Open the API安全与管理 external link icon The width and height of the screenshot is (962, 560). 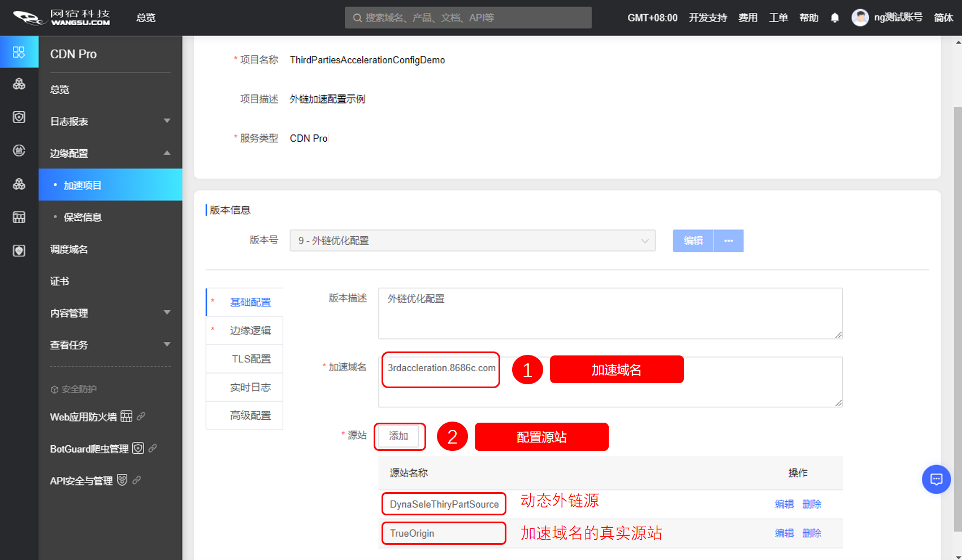(137, 480)
